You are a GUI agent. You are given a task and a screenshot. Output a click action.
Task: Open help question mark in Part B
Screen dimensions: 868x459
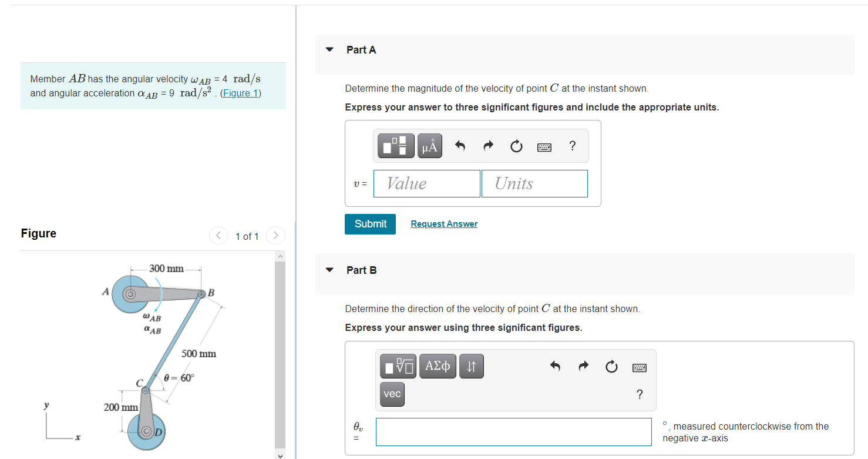(640, 394)
